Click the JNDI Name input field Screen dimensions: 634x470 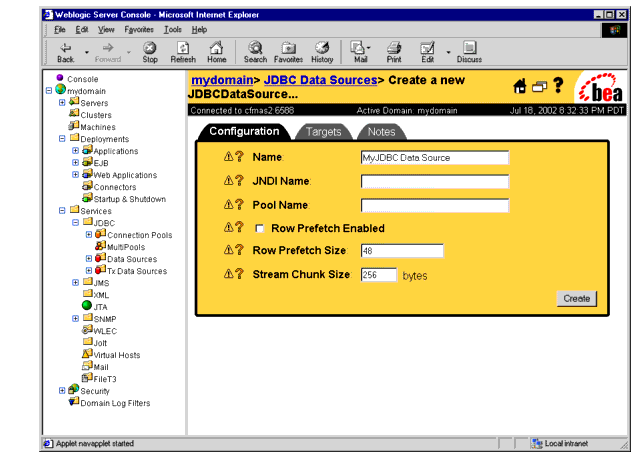[435, 182]
